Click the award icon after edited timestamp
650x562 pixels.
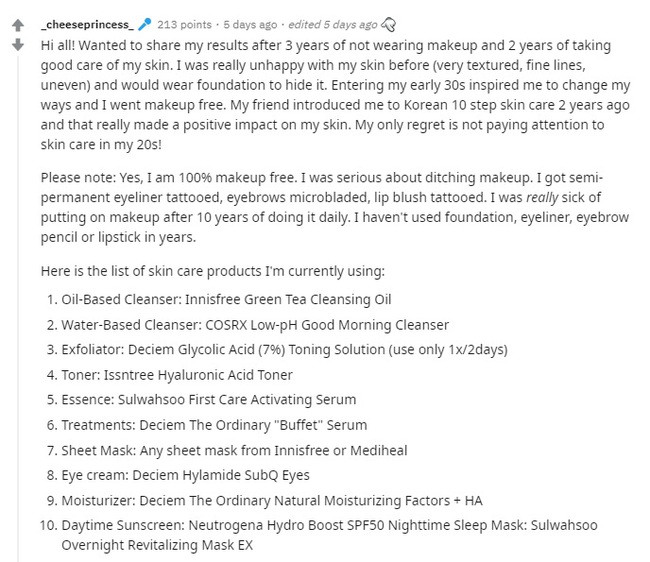coord(388,25)
